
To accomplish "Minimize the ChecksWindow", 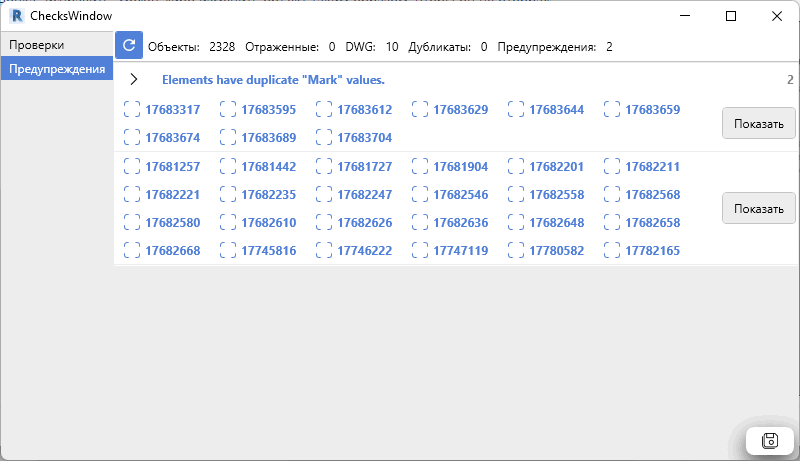I will [x=685, y=16].
